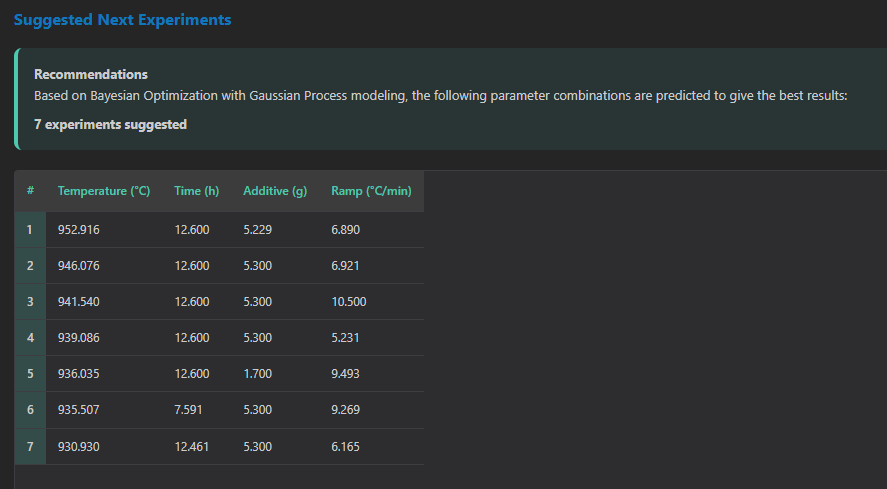The image size is (887, 489).
Task: Select the Suggested Next Experiments heading
Action: [x=122, y=20]
